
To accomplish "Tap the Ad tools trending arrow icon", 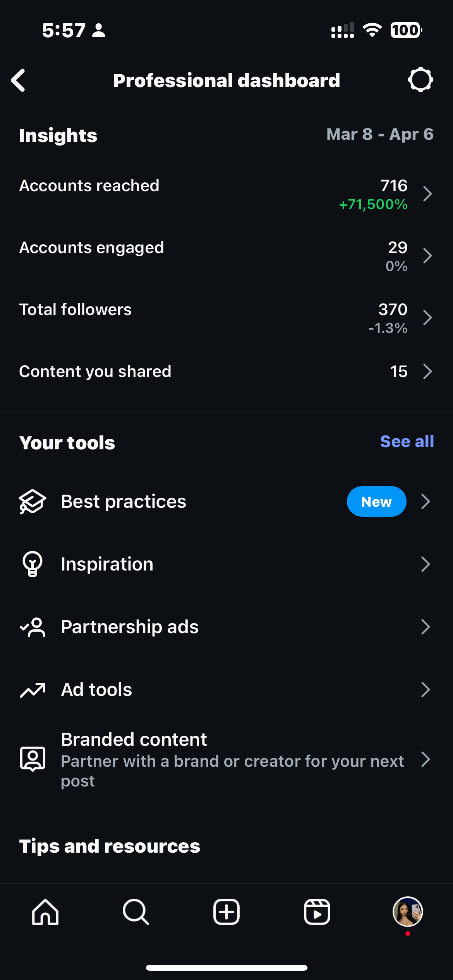I will coord(33,690).
